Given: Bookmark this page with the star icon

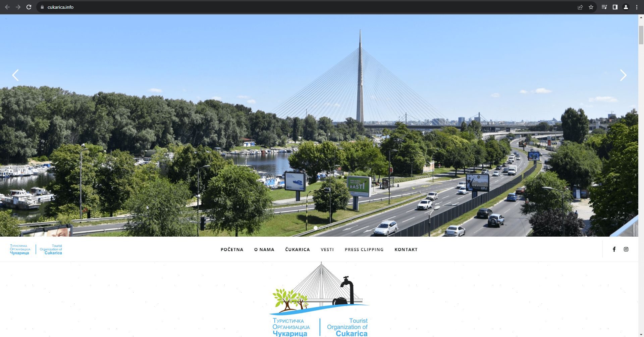Looking at the screenshot, I should pyautogui.click(x=591, y=7).
